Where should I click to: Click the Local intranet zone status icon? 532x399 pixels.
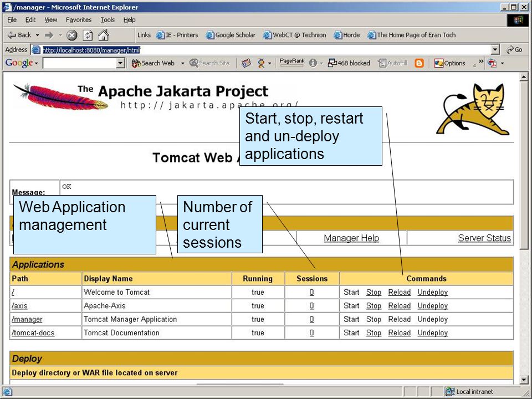pyautogui.click(x=450, y=392)
